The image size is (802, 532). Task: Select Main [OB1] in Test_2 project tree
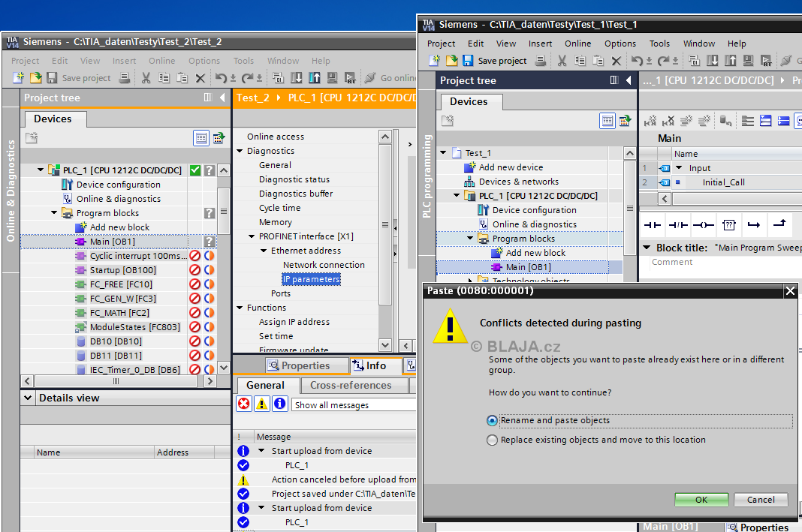pyautogui.click(x=113, y=242)
